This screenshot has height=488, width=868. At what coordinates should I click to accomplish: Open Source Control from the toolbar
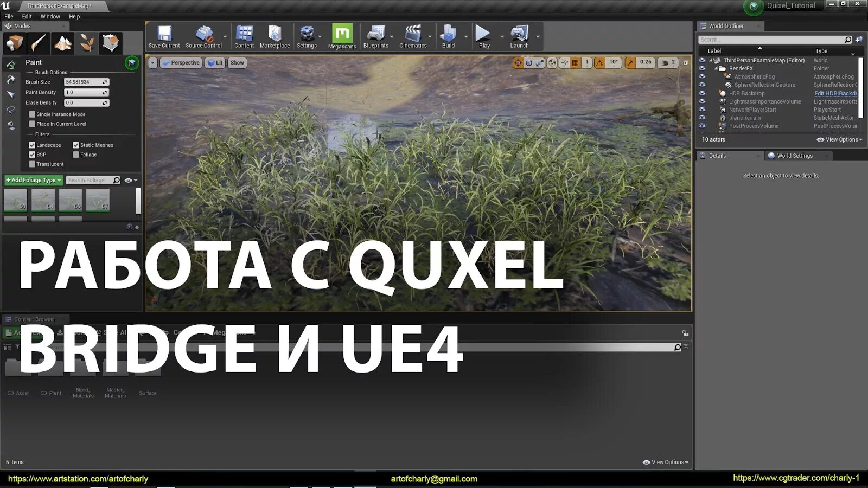(x=203, y=37)
